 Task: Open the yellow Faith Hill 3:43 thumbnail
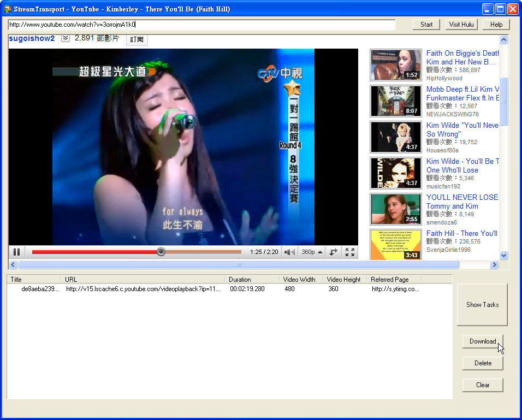coord(396,245)
